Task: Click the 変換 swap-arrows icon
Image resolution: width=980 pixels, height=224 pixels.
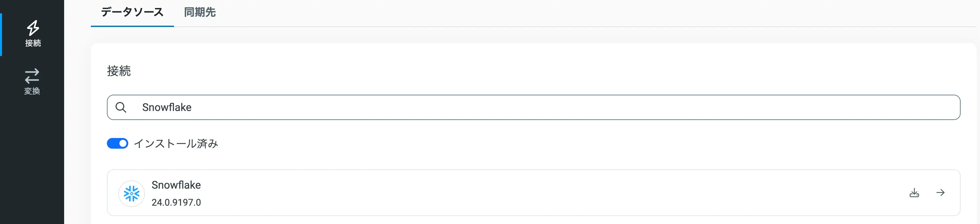Action: click(x=32, y=76)
